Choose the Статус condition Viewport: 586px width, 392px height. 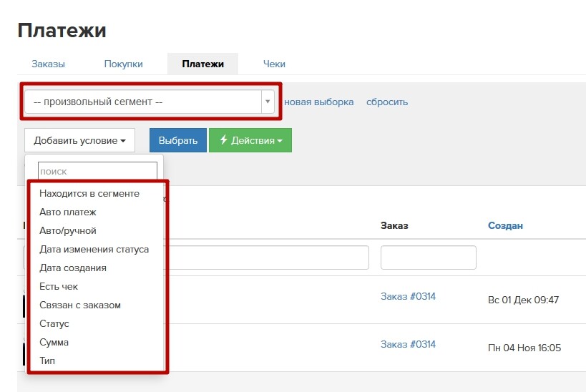[54, 323]
